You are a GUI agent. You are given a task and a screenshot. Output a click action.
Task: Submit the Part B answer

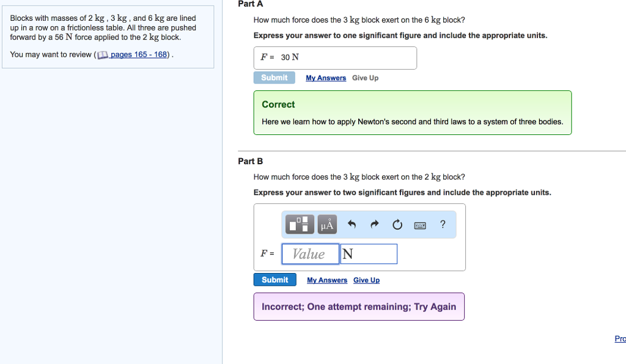point(274,280)
